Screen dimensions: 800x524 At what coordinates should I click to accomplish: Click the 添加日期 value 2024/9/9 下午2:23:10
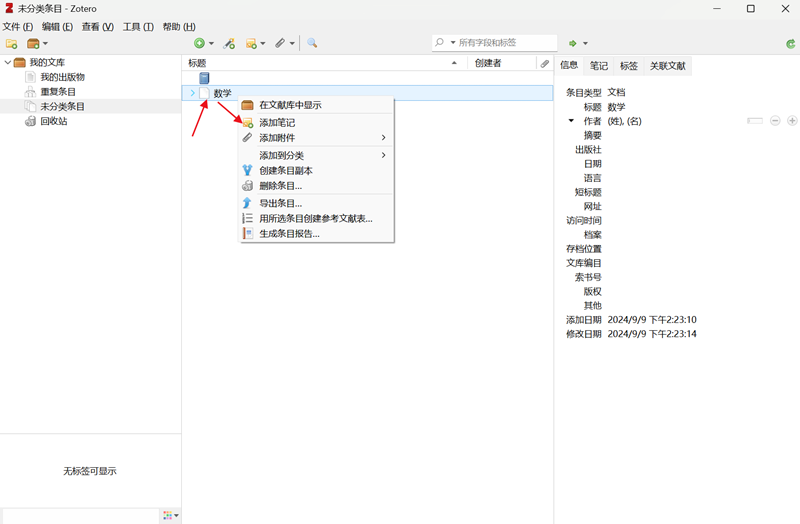click(x=652, y=320)
